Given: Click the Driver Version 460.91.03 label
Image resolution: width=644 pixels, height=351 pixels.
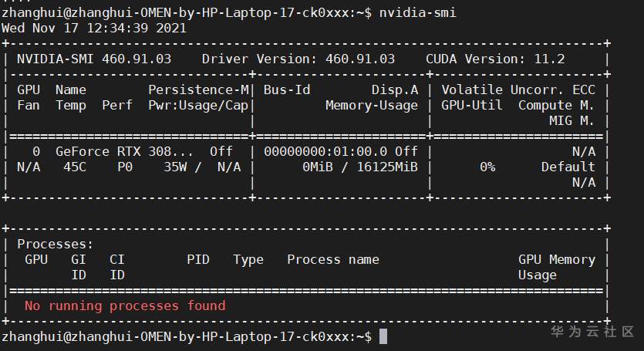Looking at the screenshot, I should coord(298,59).
